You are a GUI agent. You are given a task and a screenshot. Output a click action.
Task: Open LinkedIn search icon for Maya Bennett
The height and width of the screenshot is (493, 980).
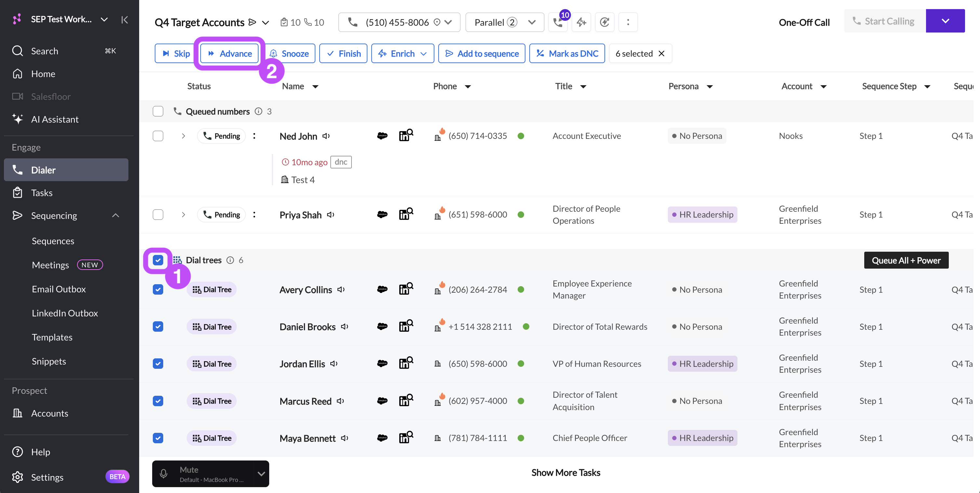406,437
